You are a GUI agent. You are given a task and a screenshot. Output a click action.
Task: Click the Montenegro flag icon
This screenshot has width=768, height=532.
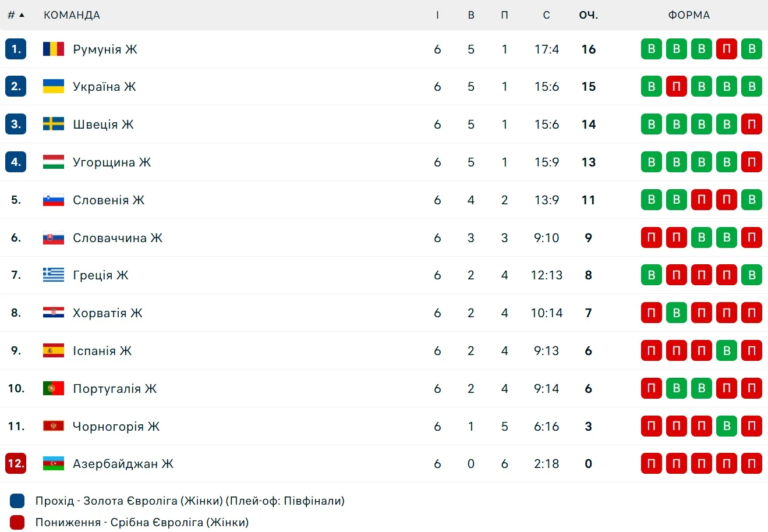pos(53,426)
